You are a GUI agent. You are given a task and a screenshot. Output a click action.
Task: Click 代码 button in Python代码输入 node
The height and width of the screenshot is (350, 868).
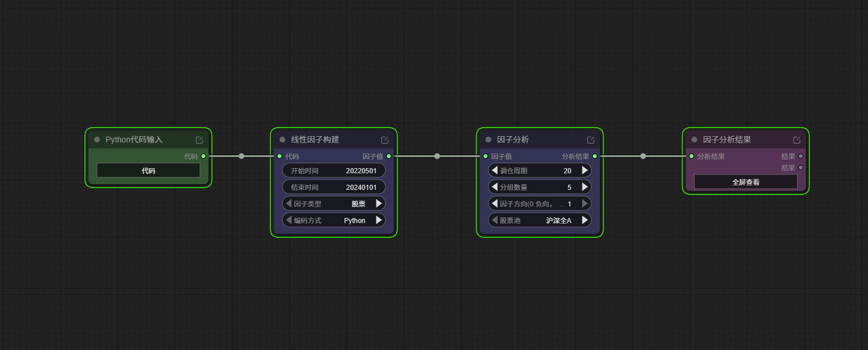pyautogui.click(x=148, y=170)
